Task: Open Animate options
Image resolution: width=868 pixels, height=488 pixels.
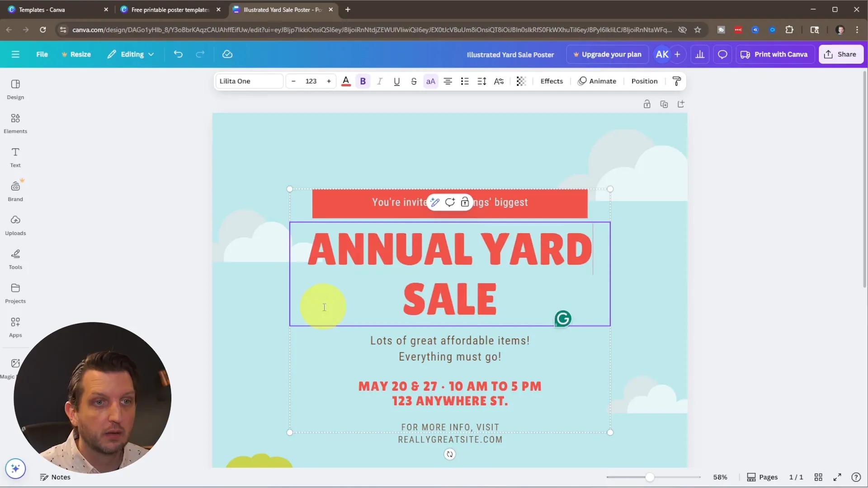Action: tap(597, 81)
